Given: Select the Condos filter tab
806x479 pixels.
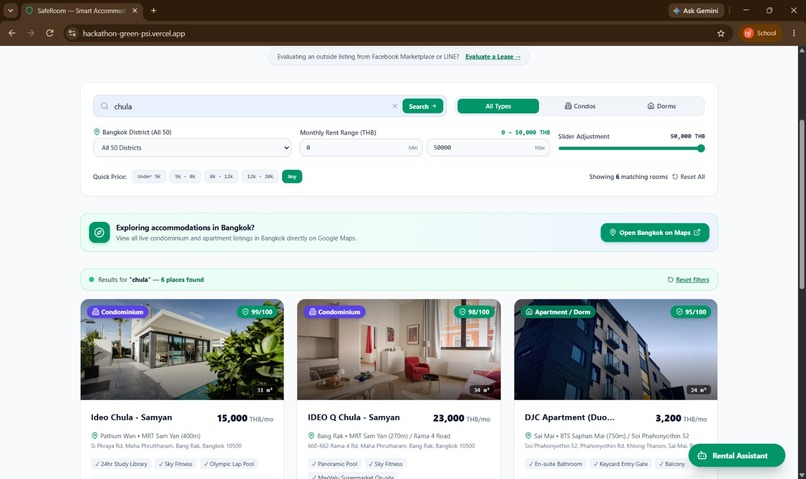Looking at the screenshot, I should pyautogui.click(x=580, y=106).
